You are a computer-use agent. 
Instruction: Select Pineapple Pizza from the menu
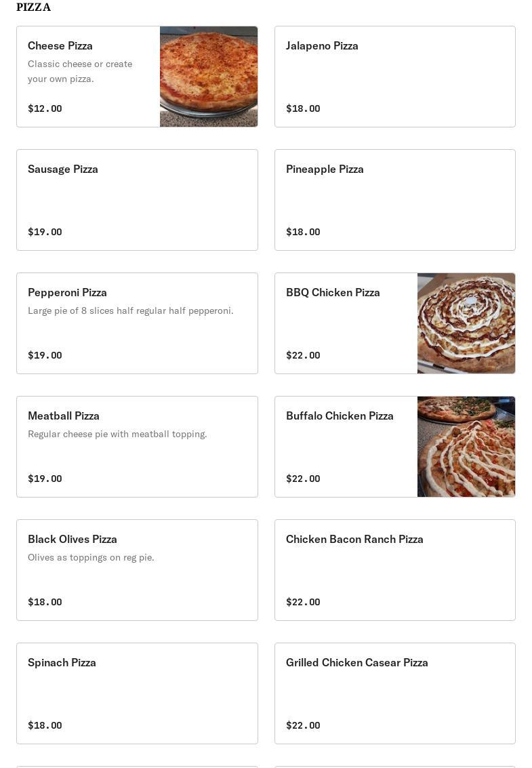pos(394,200)
